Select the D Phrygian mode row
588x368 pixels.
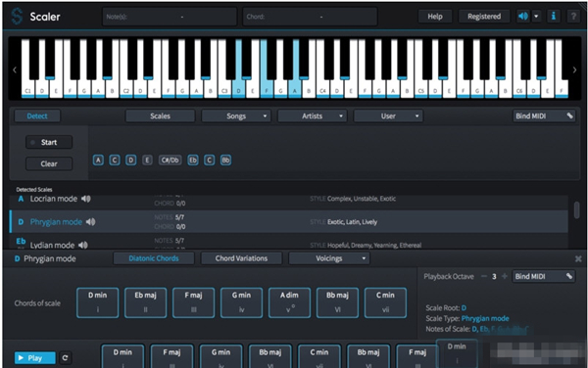point(288,221)
